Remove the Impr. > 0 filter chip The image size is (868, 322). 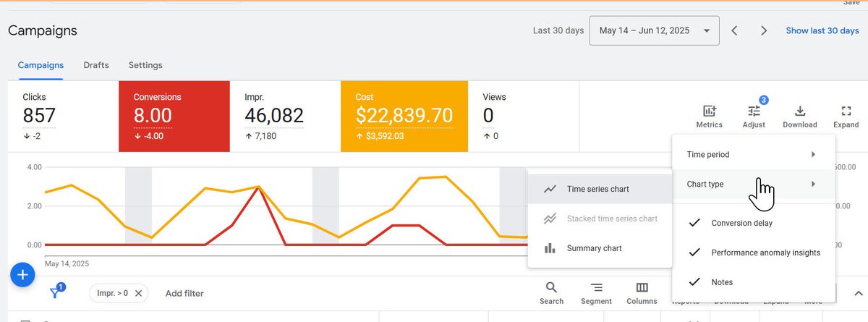[138, 293]
